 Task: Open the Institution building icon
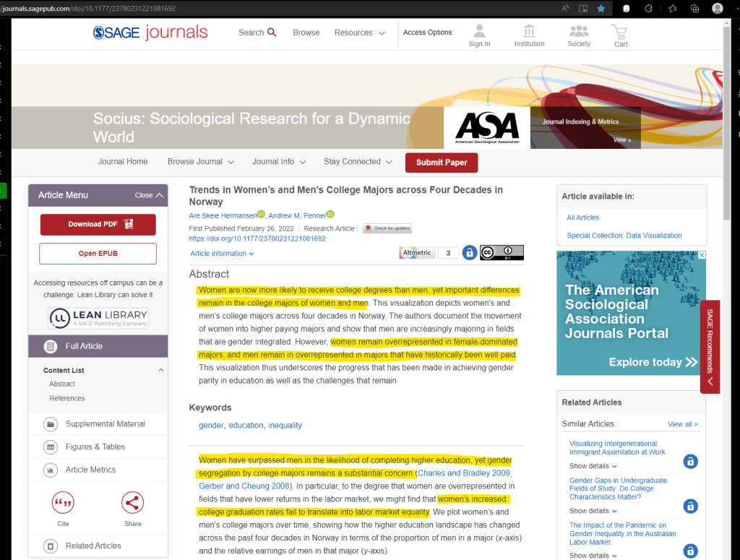coord(529,32)
